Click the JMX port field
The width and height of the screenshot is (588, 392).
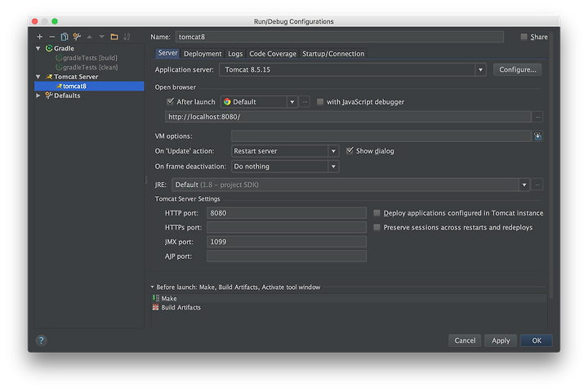pyautogui.click(x=287, y=242)
